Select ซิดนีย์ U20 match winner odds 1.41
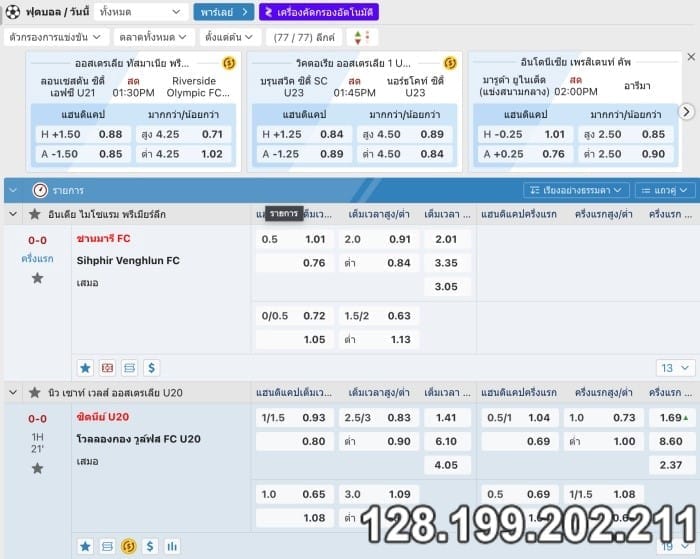This screenshot has height=559, width=700. coord(447,418)
